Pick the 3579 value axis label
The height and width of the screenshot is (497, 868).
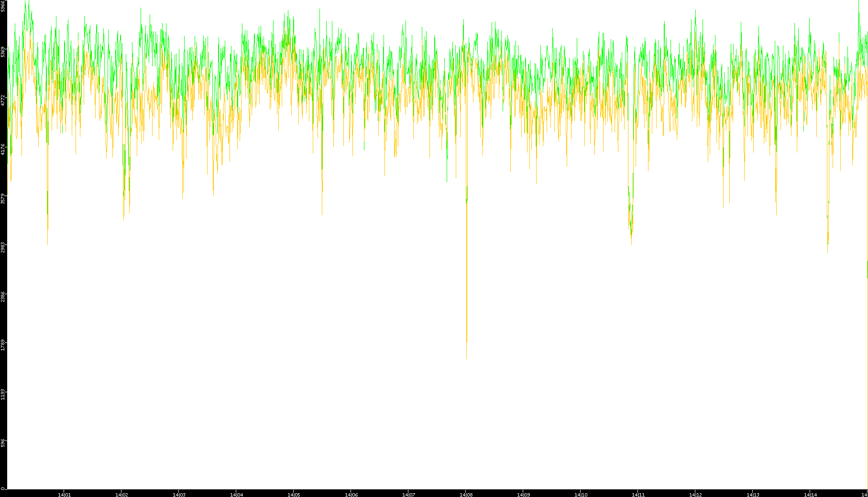point(3,199)
